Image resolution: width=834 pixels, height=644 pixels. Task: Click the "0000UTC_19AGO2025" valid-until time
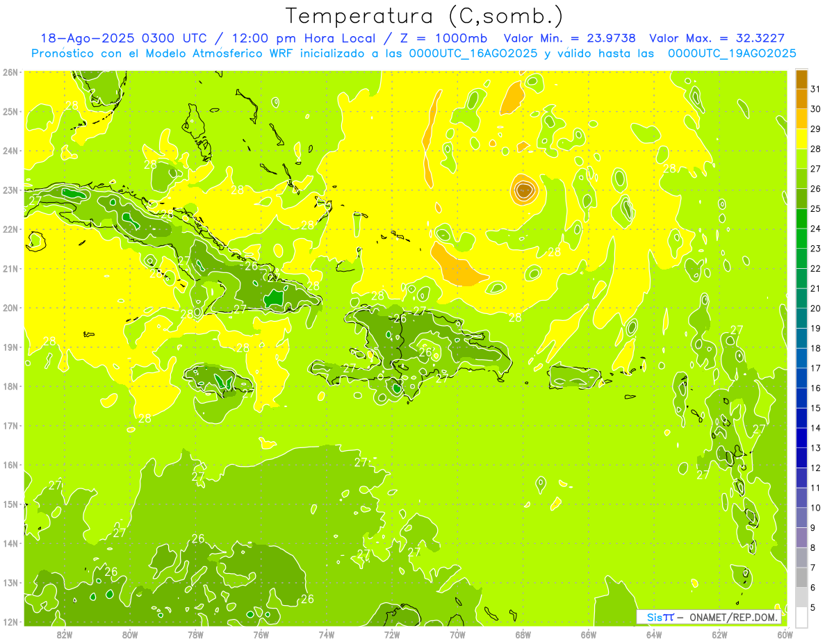pos(732,53)
